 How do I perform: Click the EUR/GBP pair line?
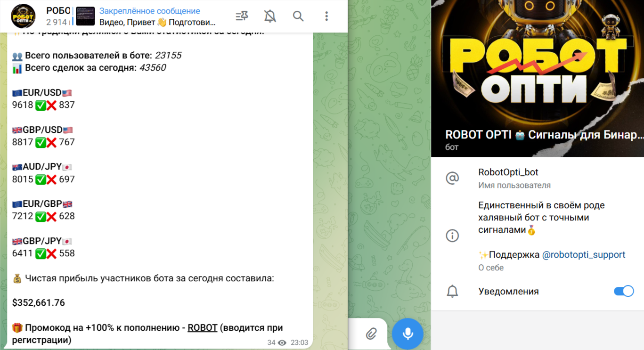coord(42,204)
